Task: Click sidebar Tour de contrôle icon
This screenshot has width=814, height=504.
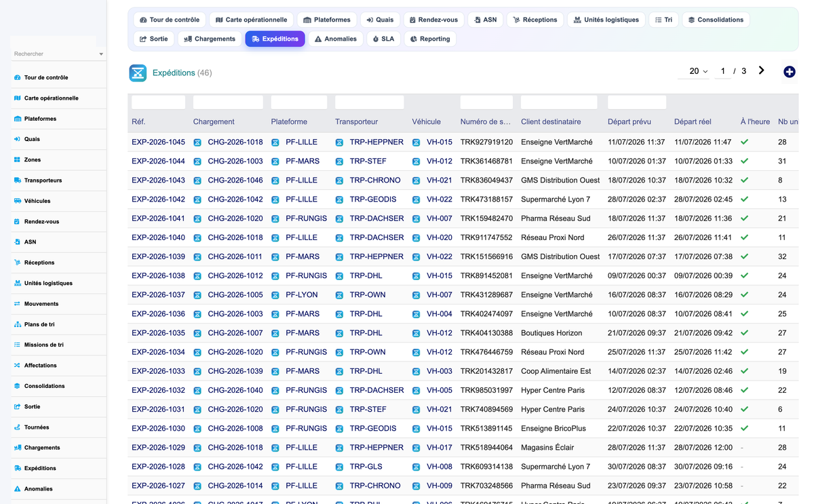Action: pos(17,77)
